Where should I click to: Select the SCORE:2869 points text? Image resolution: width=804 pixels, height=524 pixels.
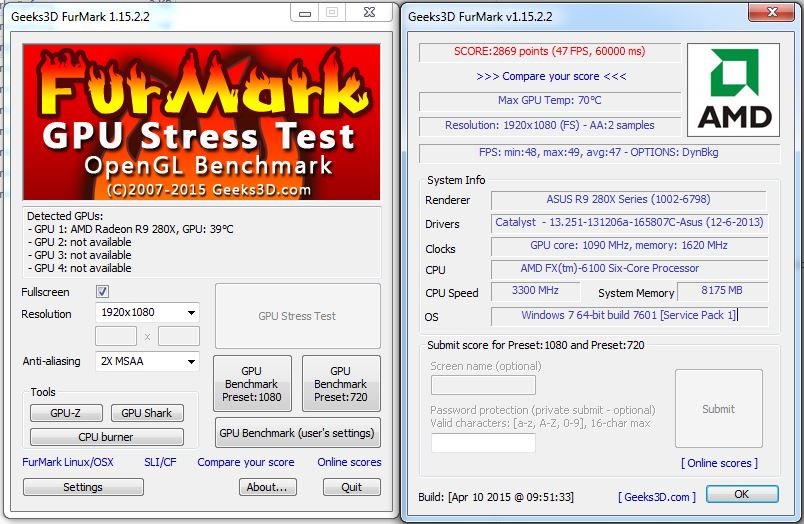pos(550,51)
